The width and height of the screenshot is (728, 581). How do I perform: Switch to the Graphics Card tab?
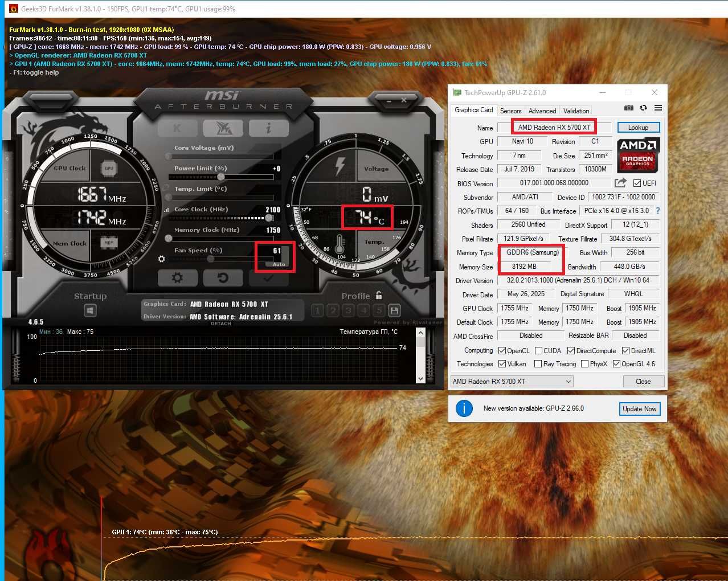(474, 110)
